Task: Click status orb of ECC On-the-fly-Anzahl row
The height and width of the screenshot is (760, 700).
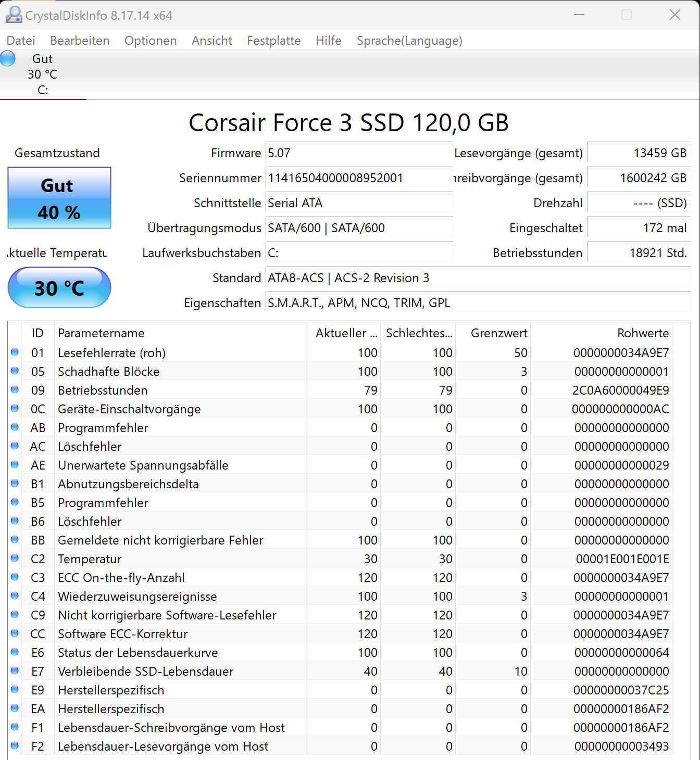Action: tap(15, 577)
